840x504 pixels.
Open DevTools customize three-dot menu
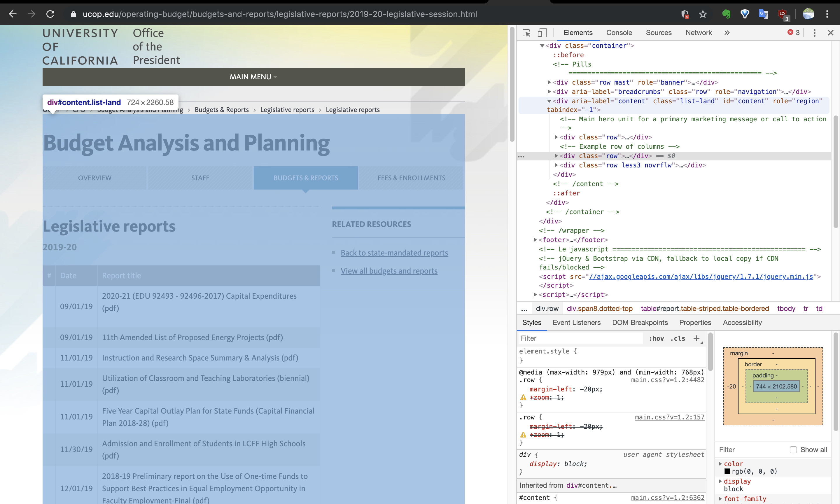[814, 33]
